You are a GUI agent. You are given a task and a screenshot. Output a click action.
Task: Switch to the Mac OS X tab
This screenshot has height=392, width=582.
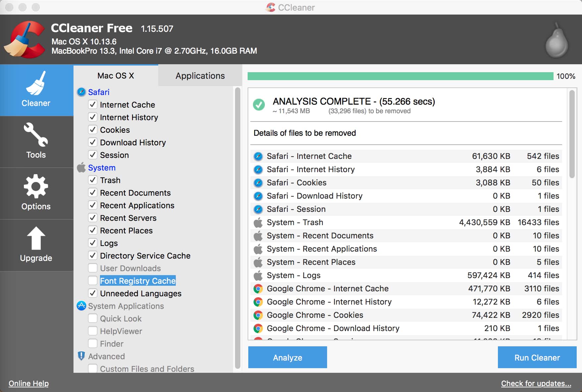tap(116, 76)
